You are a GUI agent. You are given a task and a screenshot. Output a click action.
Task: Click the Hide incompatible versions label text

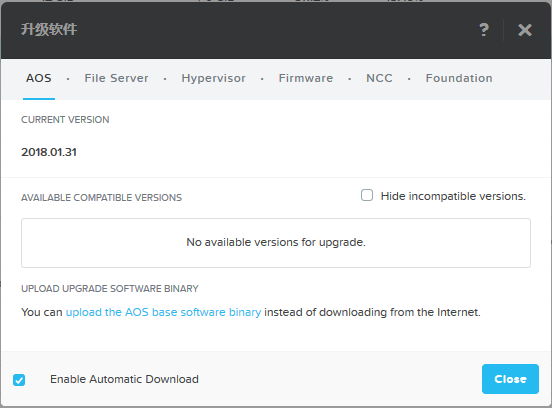[453, 196]
